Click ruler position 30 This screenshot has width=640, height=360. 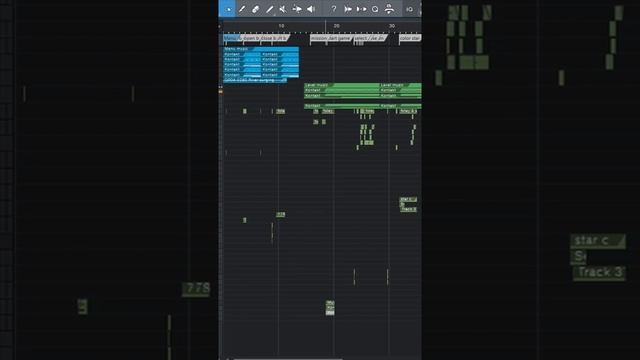391,26
